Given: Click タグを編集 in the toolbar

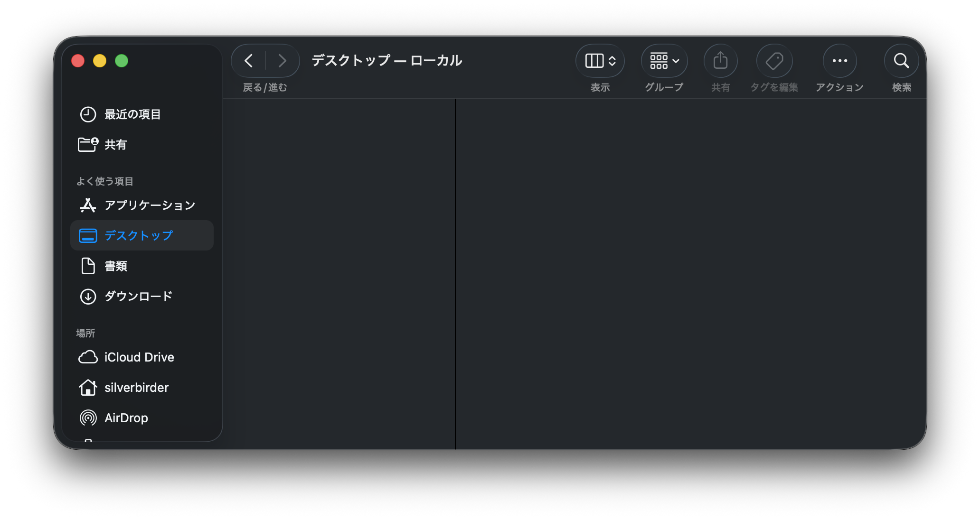Looking at the screenshot, I should coord(774,61).
